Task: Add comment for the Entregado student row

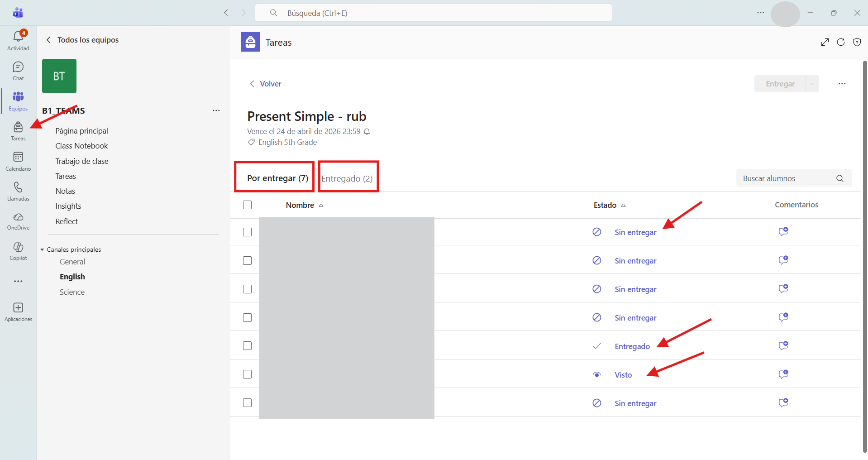Action: (x=783, y=346)
